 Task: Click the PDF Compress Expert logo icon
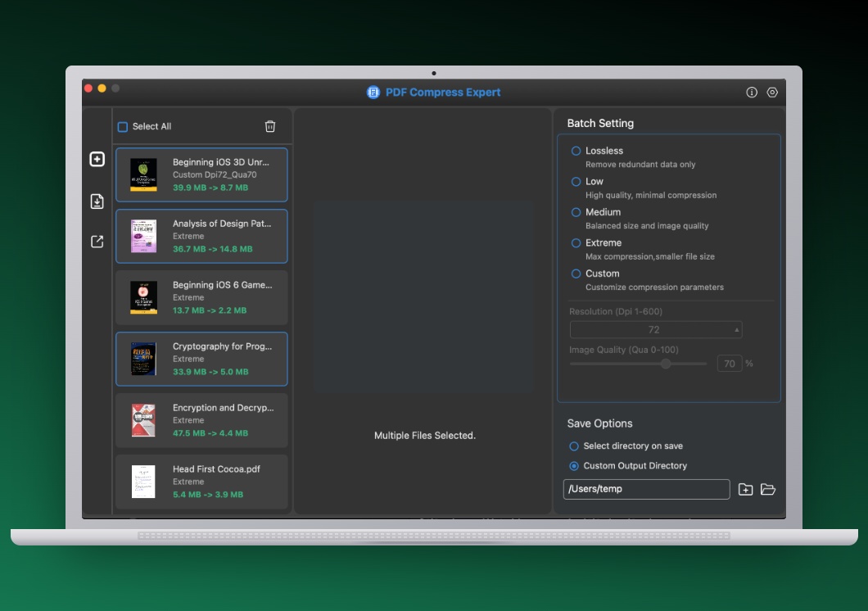point(373,93)
